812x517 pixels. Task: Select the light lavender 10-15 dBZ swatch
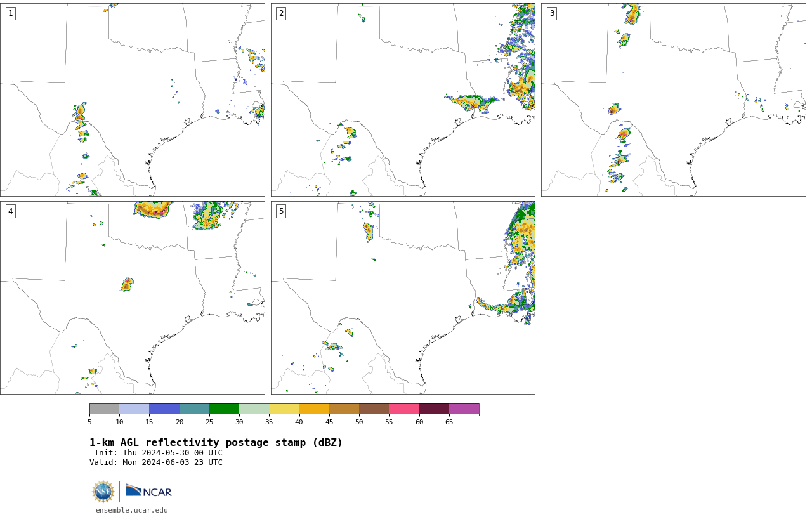pyautogui.click(x=134, y=409)
